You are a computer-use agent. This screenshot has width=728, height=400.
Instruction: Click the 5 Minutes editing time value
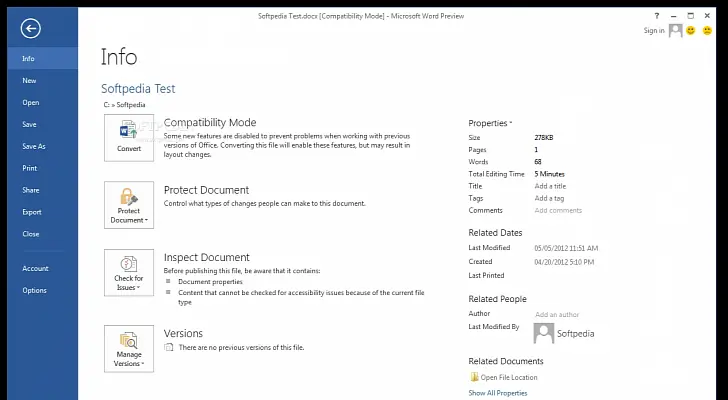pyautogui.click(x=549, y=174)
